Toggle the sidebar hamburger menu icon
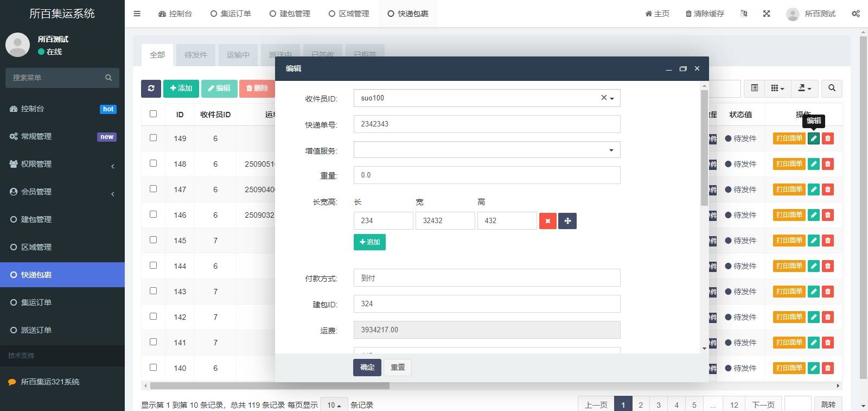This screenshot has height=411, width=868. tap(137, 14)
